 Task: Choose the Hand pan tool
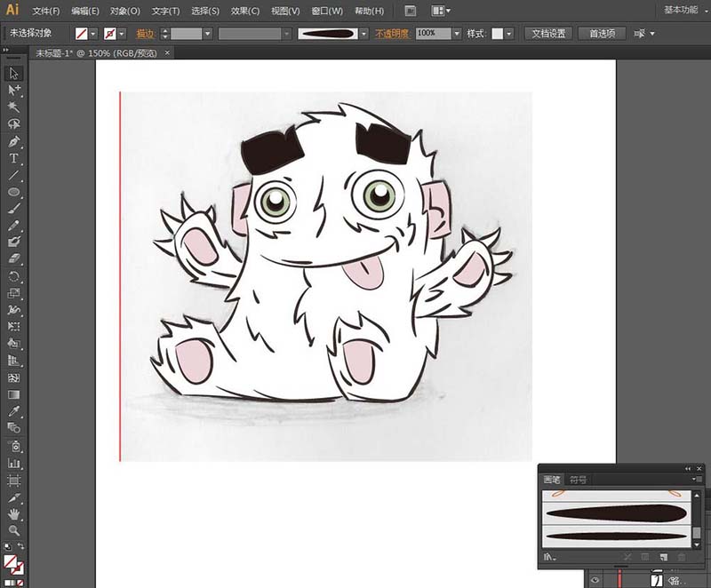coord(13,513)
